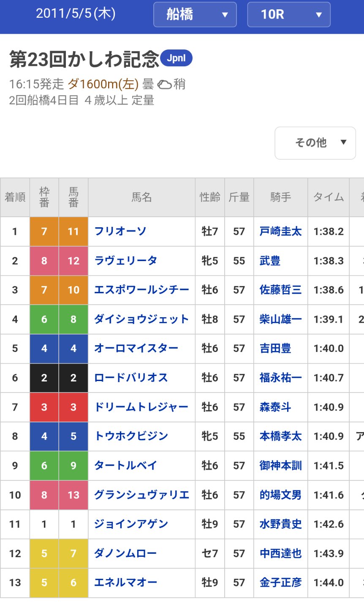The image size is (364, 602).
Task: Open jockey 福永祐一's page
Action: point(281,378)
